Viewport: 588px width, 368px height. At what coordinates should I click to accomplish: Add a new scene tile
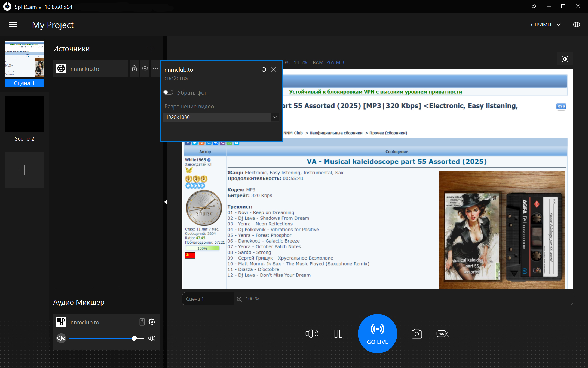tap(24, 170)
